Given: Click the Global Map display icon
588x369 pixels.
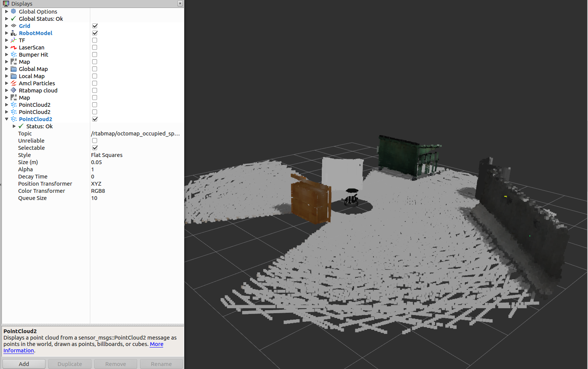Looking at the screenshot, I should point(13,69).
